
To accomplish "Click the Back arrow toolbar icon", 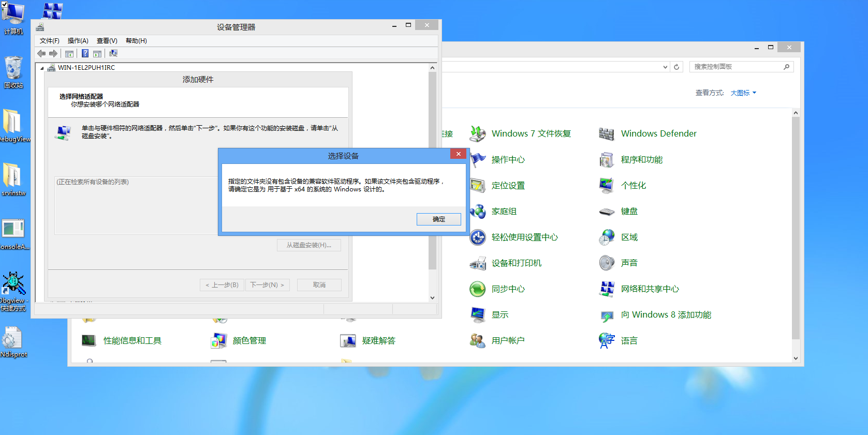I will click(41, 53).
